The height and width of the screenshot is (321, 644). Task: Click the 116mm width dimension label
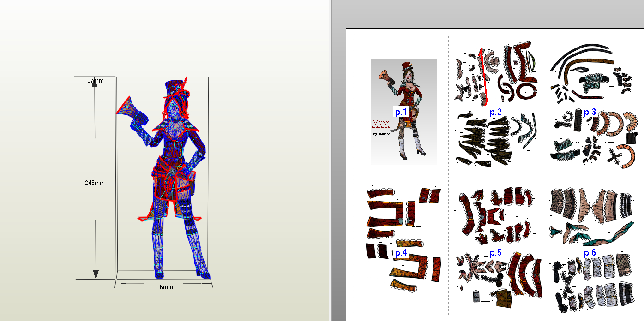tap(163, 287)
